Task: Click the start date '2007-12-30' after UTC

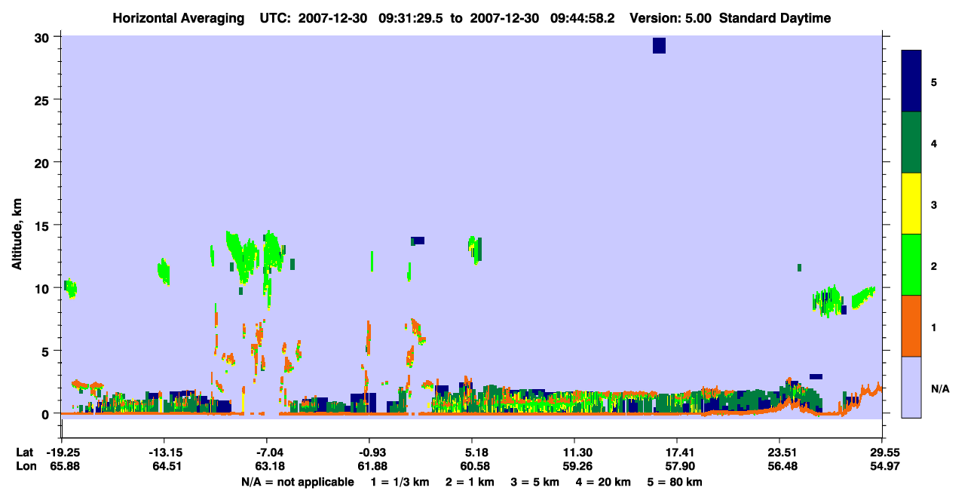Action: (332, 18)
